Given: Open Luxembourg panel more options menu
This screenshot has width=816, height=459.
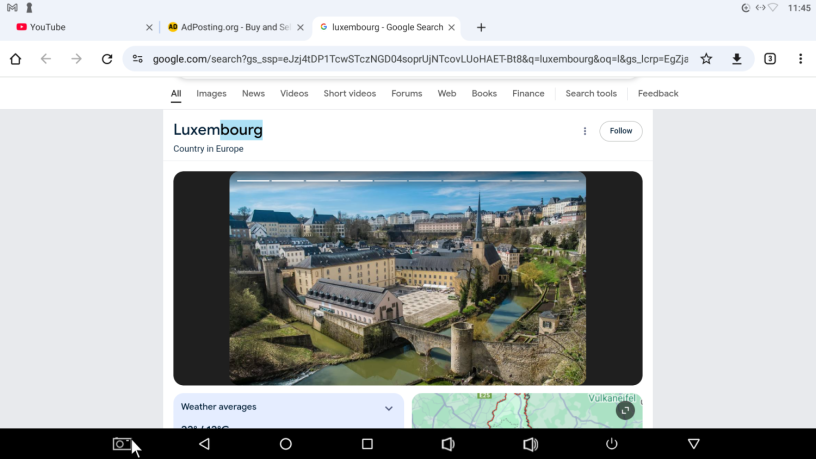Looking at the screenshot, I should (585, 131).
